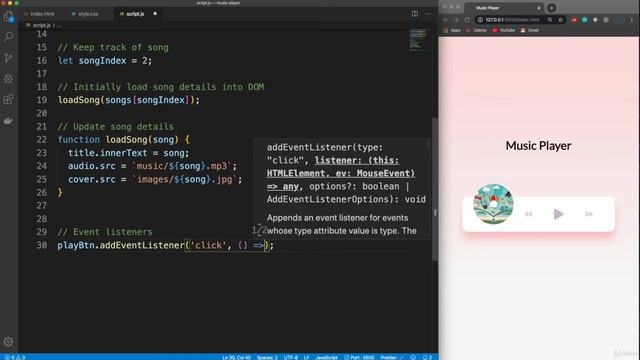Viewport: 640px width, 360px height.
Task: Click the red browser extension icon
Action: (574, 20)
